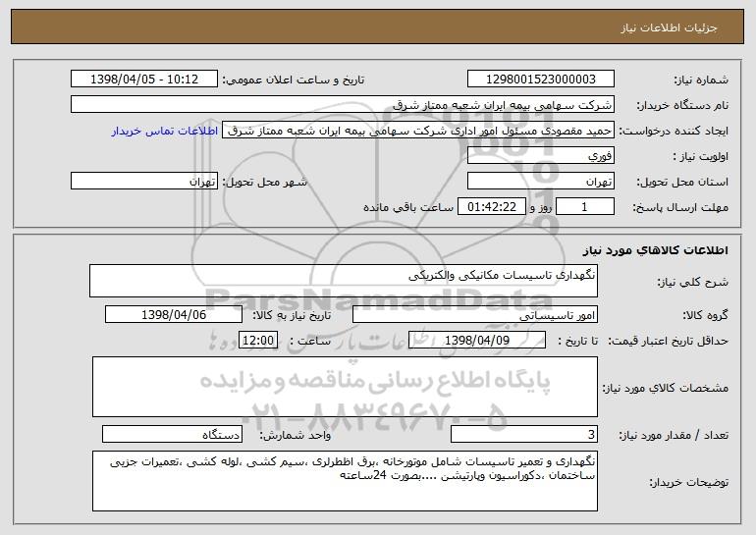Click the unit of count field دستگاه

coord(172,434)
